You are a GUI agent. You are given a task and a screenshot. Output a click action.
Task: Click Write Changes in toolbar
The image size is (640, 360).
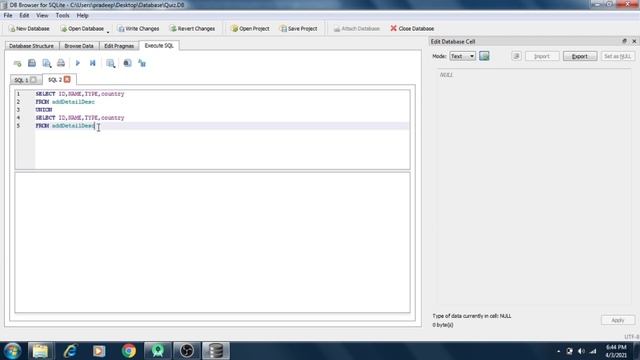[x=138, y=29]
